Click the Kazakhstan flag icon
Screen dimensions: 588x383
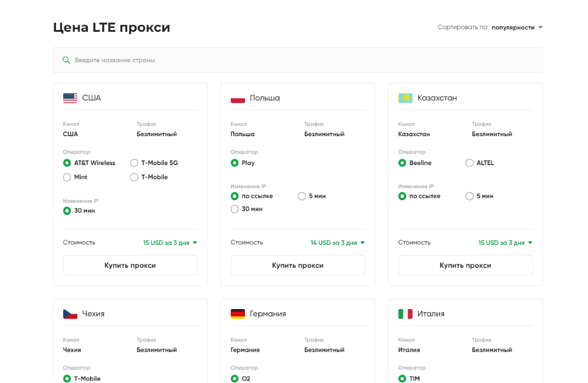point(405,98)
